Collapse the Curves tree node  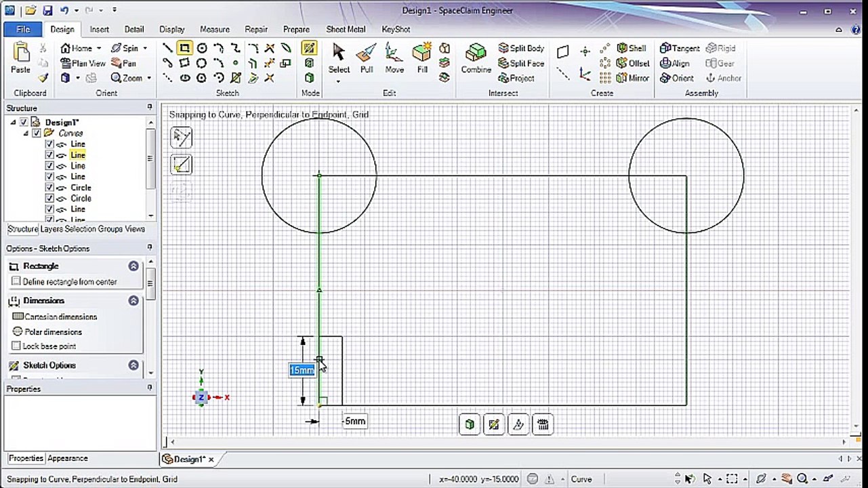click(x=26, y=133)
